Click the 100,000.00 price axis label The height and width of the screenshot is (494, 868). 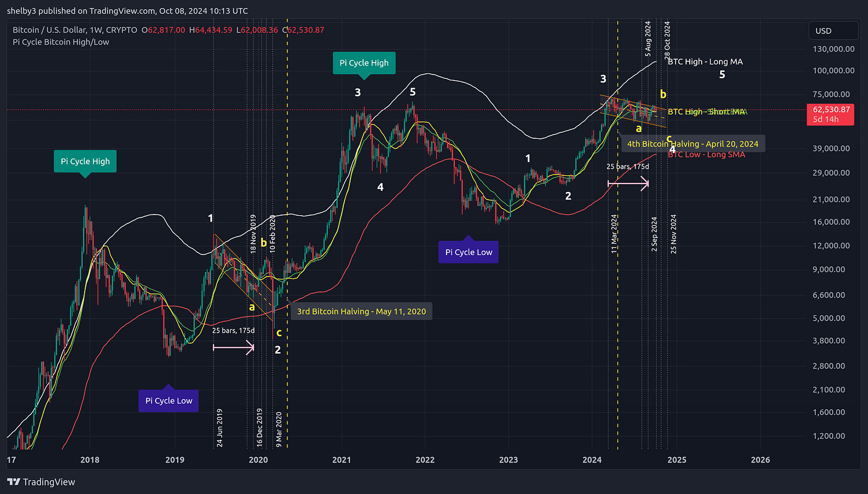tap(834, 71)
